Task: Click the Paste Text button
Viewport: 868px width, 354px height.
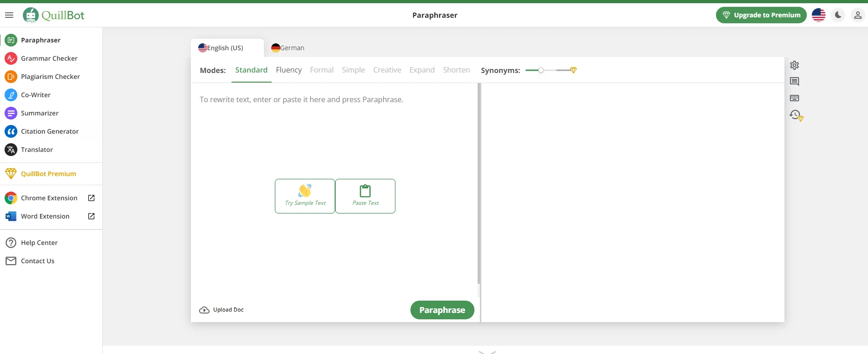Action: pyautogui.click(x=365, y=196)
